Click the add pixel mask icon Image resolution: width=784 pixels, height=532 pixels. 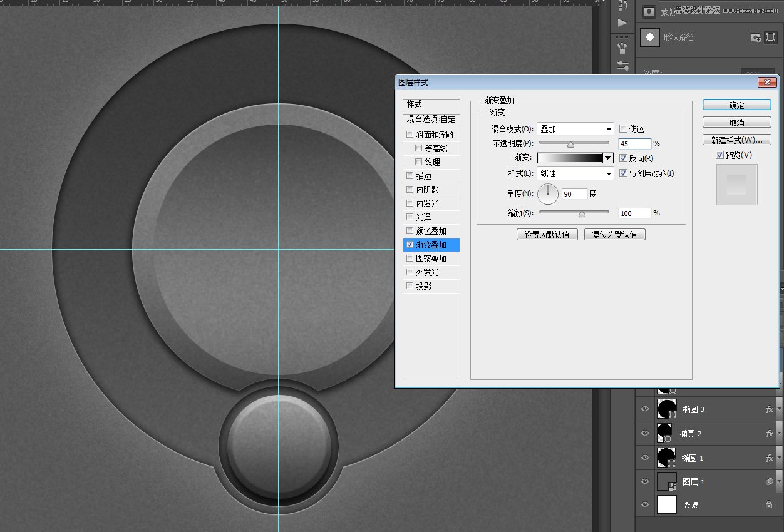click(756, 38)
